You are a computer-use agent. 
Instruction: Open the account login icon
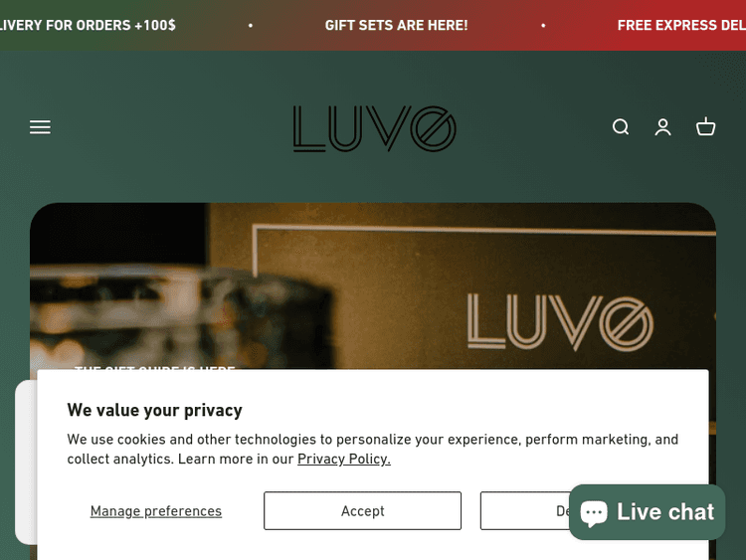tap(662, 127)
